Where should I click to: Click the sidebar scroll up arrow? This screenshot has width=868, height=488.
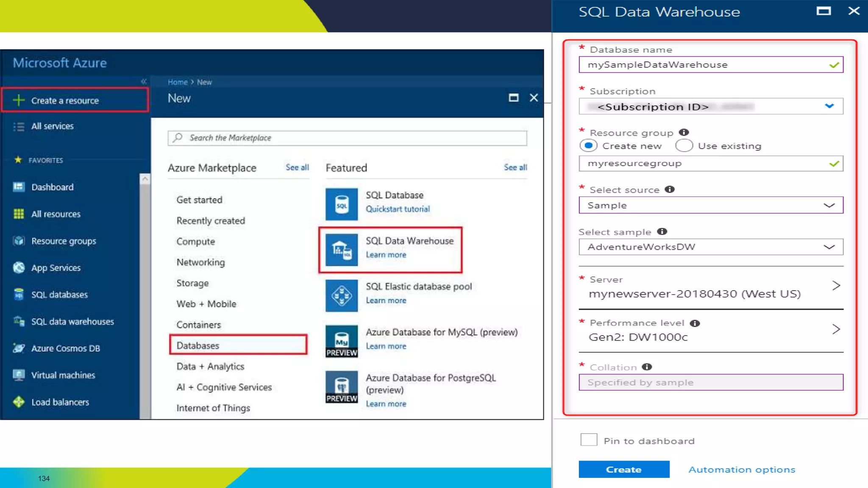(145, 179)
